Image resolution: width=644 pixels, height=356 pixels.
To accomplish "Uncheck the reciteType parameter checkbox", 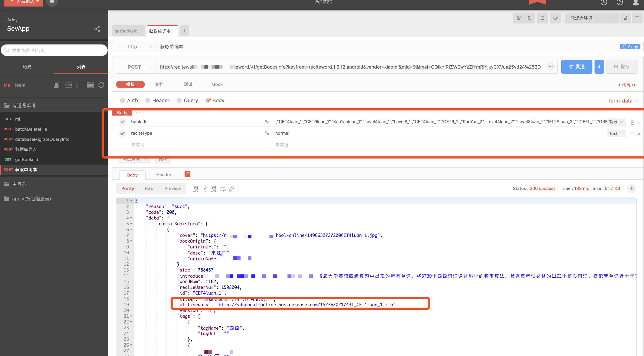I will (122, 133).
